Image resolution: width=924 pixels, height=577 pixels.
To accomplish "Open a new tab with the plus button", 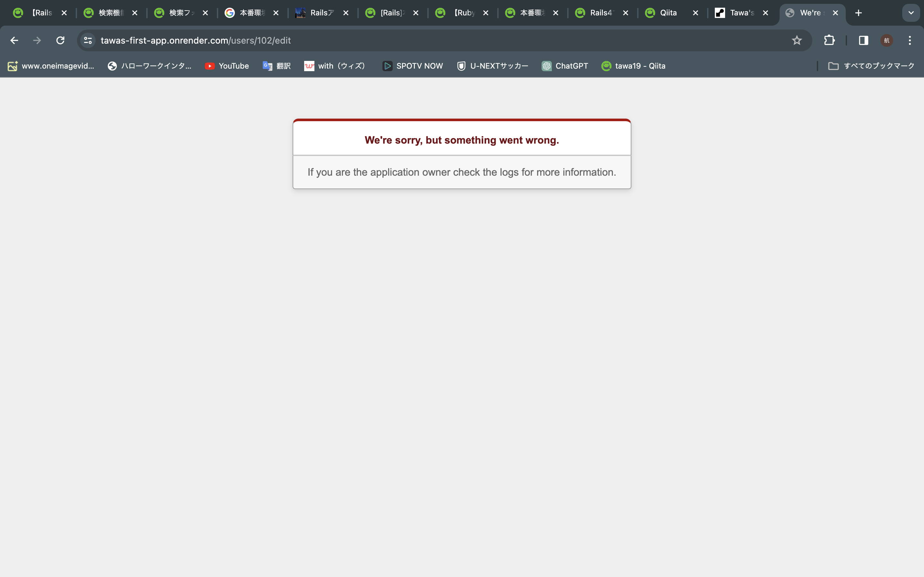I will (x=858, y=13).
